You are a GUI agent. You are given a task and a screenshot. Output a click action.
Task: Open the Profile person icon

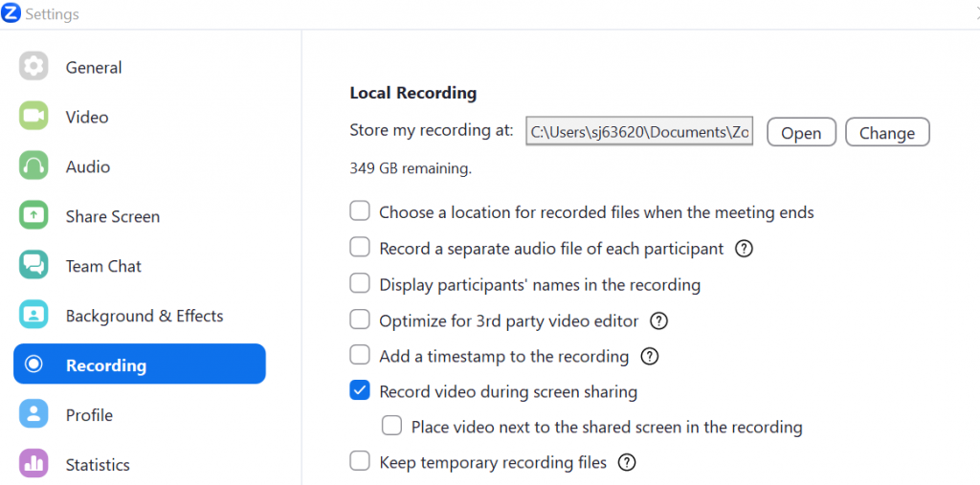tap(33, 415)
